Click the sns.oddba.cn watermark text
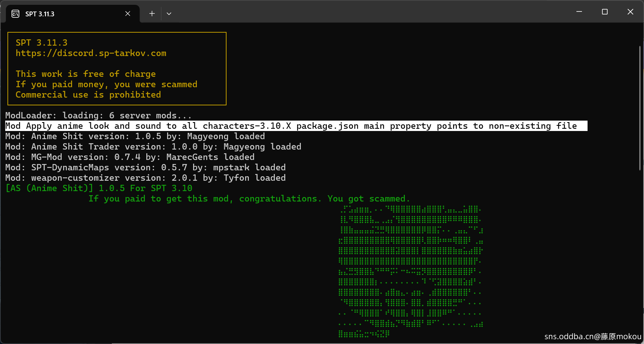 pos(593,337)
